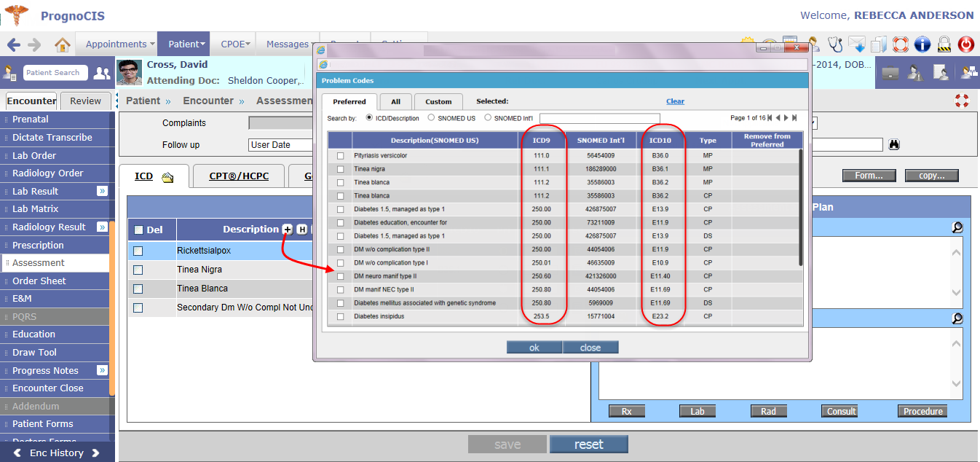
Task: Tick the Del checkbox for Tinea Blanca
Action: coord(138,289)
